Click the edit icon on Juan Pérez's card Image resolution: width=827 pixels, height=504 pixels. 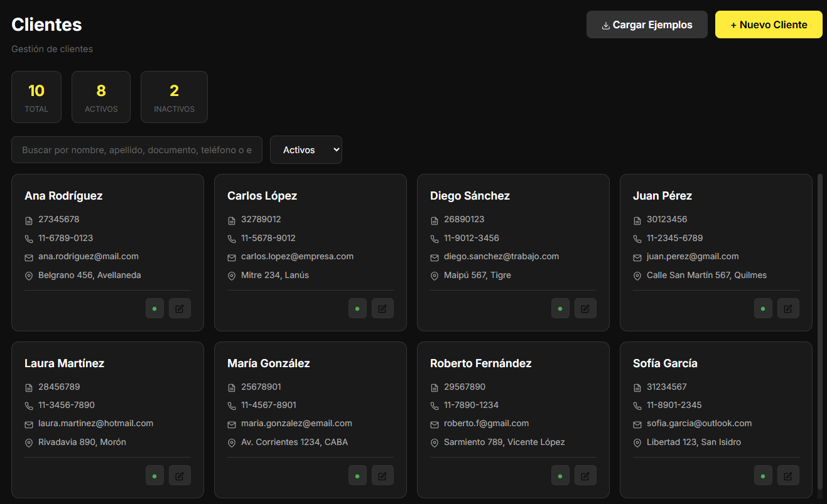click(788, 308)
